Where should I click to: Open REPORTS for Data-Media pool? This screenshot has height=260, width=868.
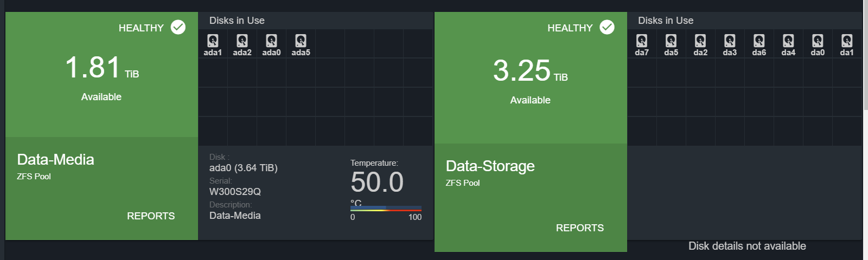(x=151, y=216)
